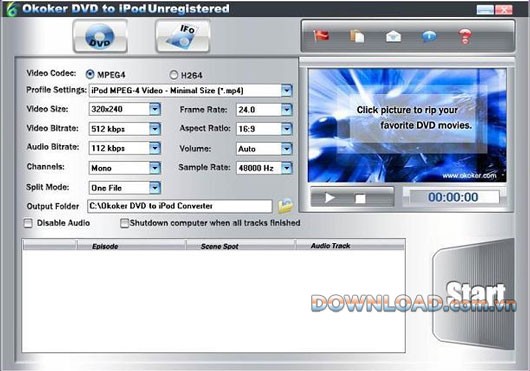Play the preview video
Viewport: 530px width, 371px height.
pos(330,198)
